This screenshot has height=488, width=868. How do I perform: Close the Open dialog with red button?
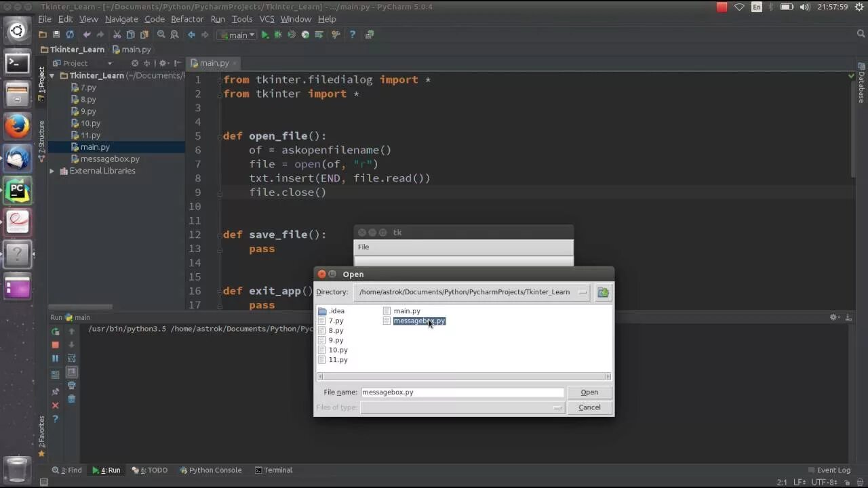(x=321, y=274)
